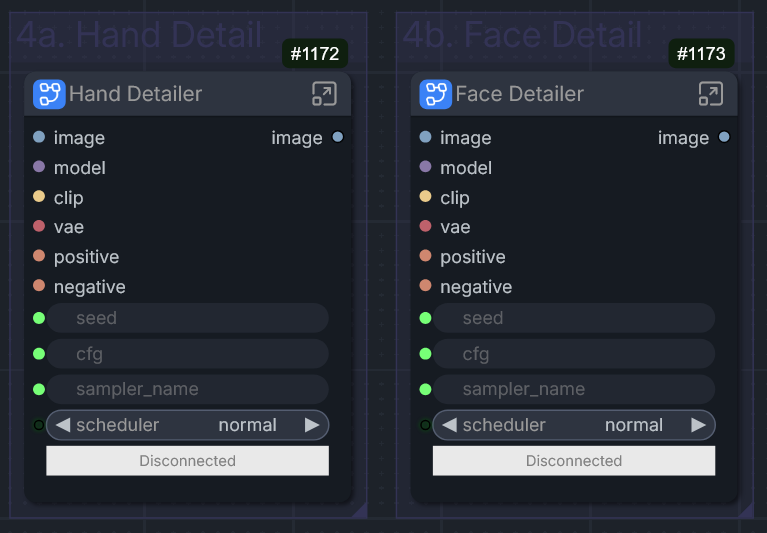Click the Face Detailer blue node icon
This screenshot has height=533, width=767.
pyautogui.click(x=435, y=94)
